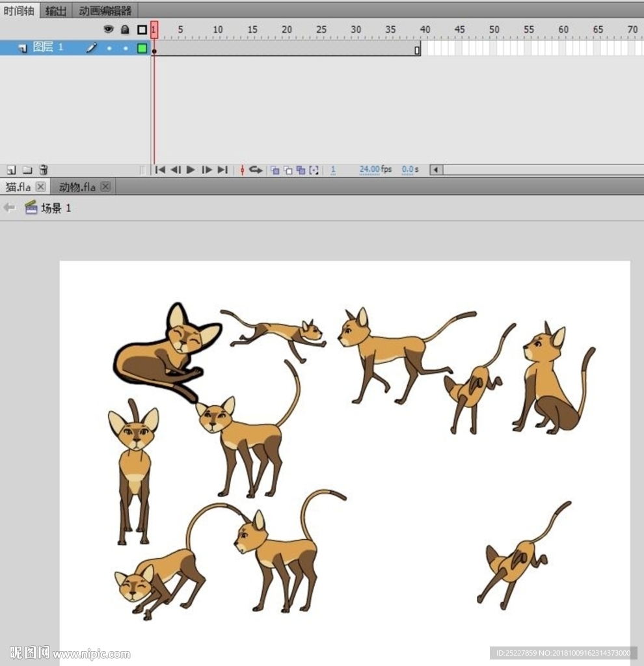644x666 pixels.
Task: Open the 输出 tab
Action: [x=56, y=10]
